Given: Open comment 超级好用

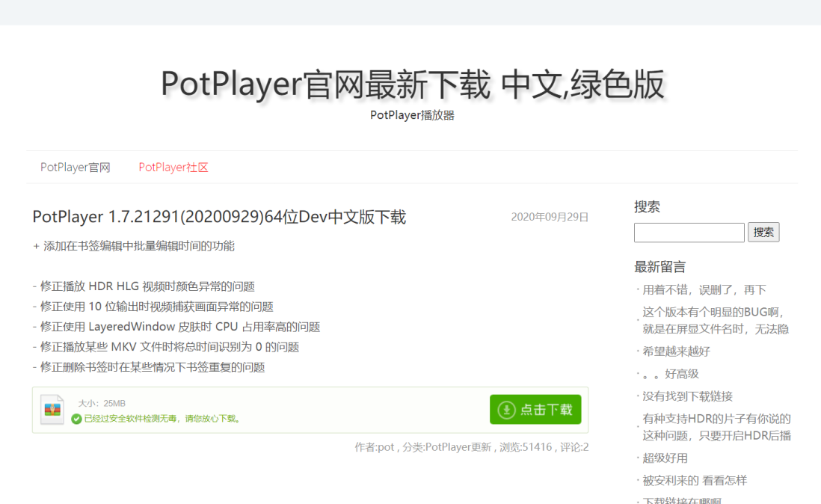Looking at the screenshot, I should (665, 458).
